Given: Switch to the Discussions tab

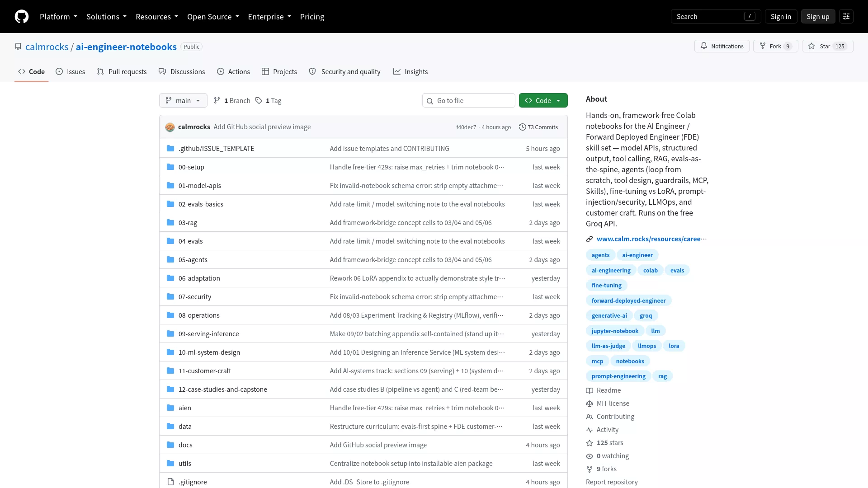Looking at the screenshot, I should tap(182, 72).
